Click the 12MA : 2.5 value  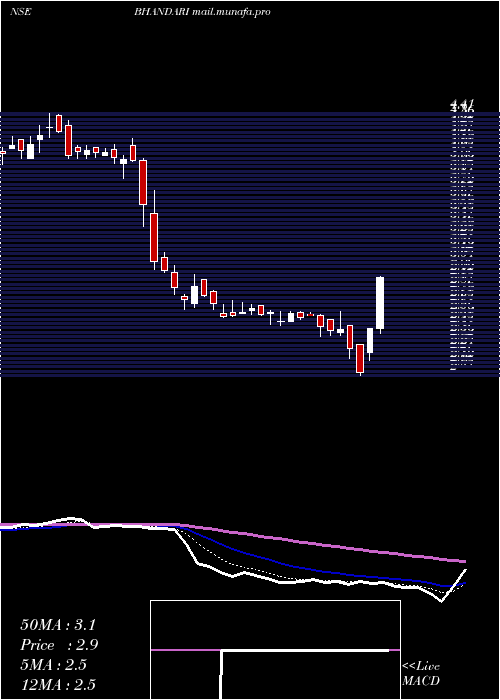point(58,685)
